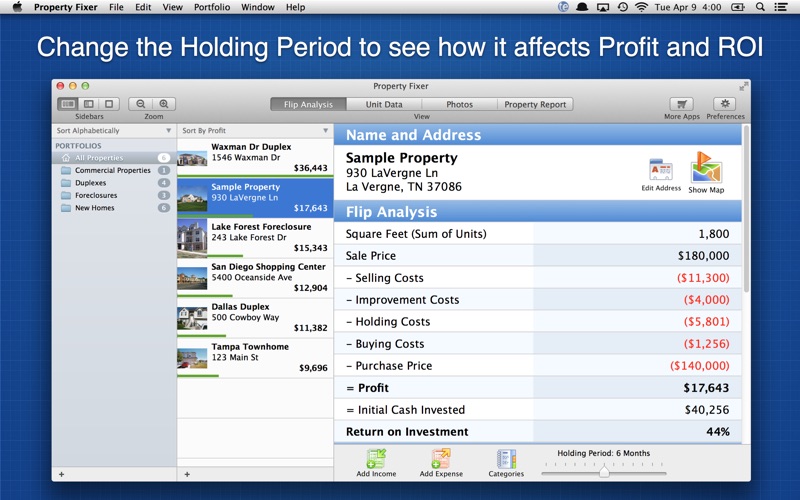Click the Sale Price value $180,000

pos(703,256)
